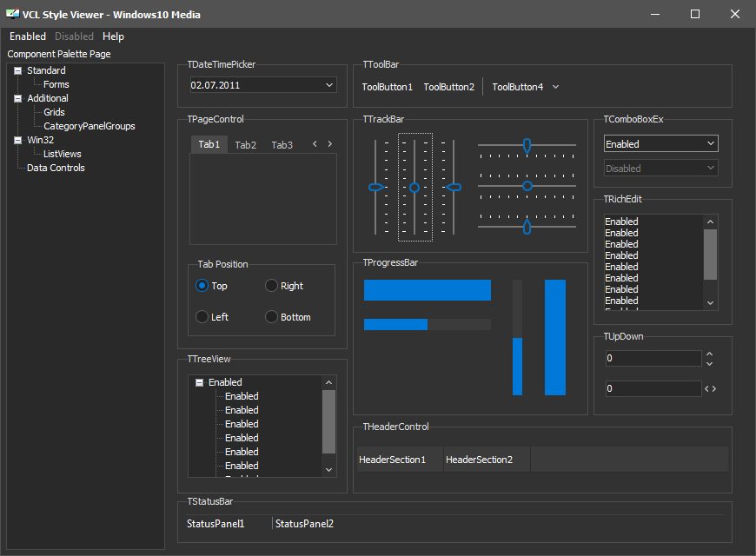Click the TUpDown left arrow spinner
Screen dimensions: 756x556
point(706,388)
